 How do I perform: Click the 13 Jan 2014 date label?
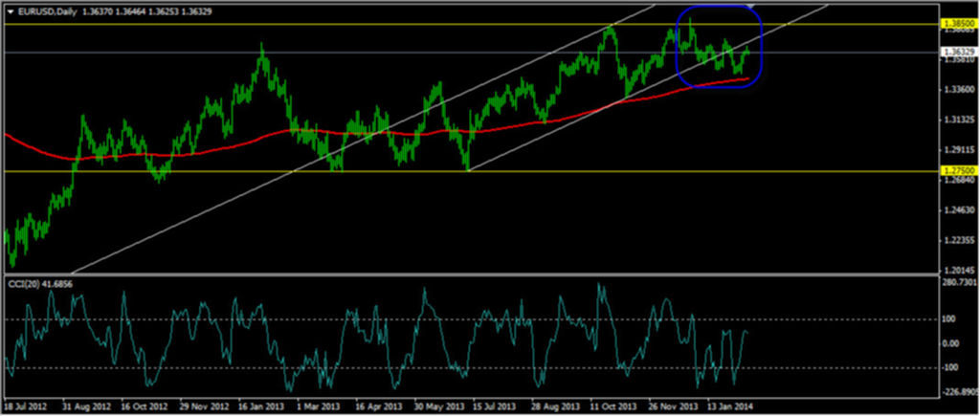pyautogui.click(x=731, y=406)
